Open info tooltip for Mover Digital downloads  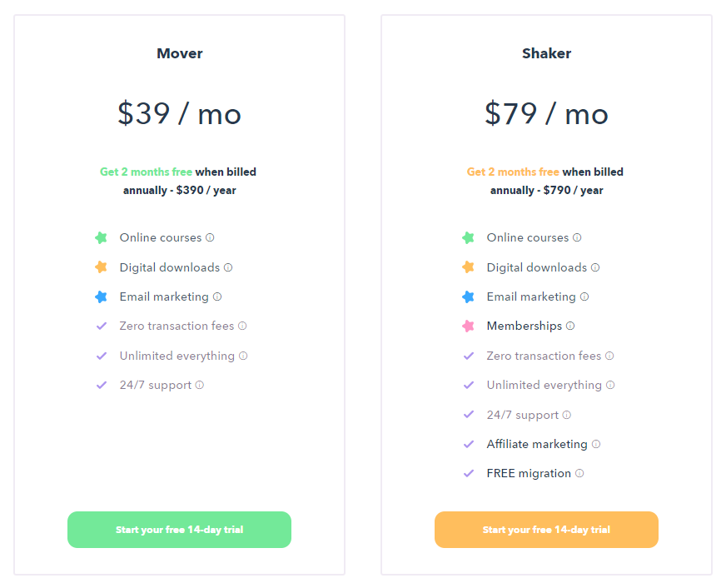coord(228,267)
